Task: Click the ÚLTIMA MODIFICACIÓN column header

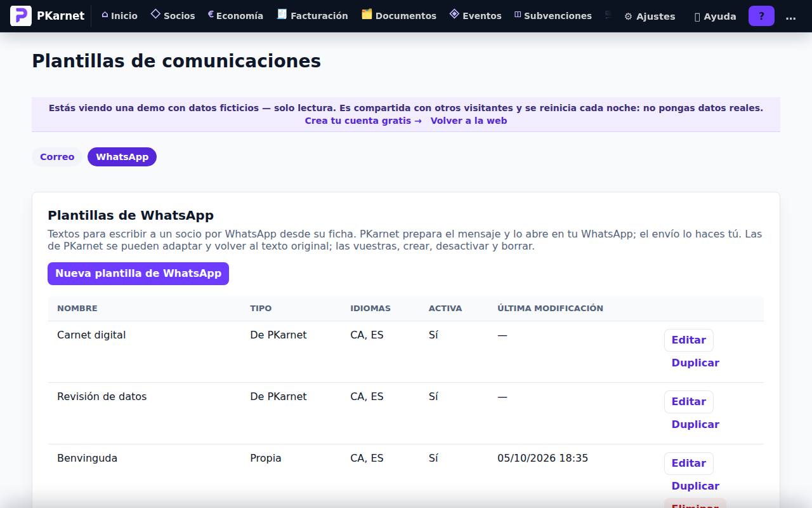Action: point(550,309)
